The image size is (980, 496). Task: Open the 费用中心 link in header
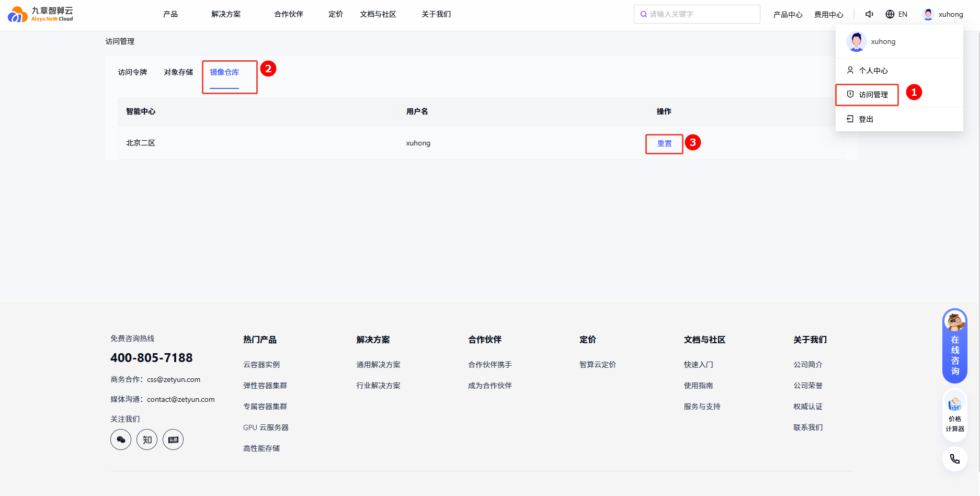[828, 15]
